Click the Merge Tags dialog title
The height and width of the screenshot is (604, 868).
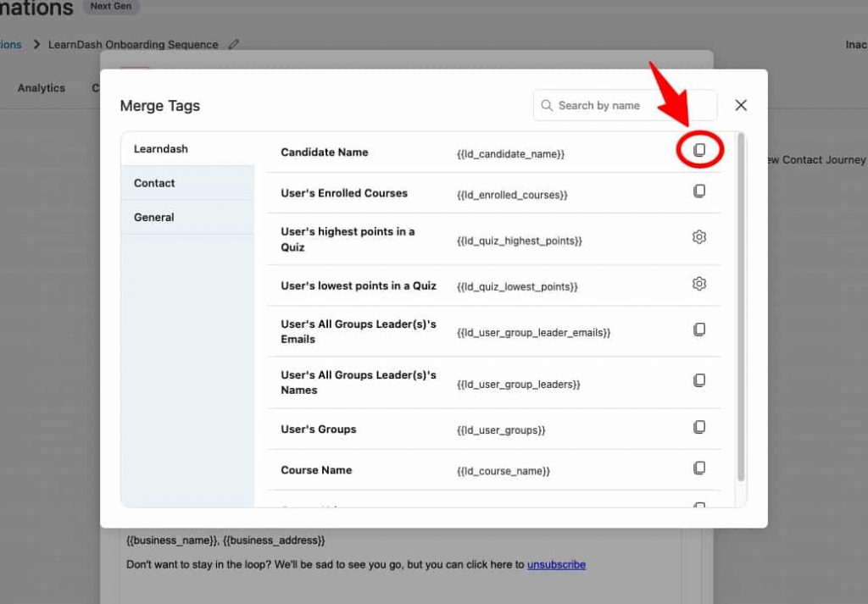[160, 106]
